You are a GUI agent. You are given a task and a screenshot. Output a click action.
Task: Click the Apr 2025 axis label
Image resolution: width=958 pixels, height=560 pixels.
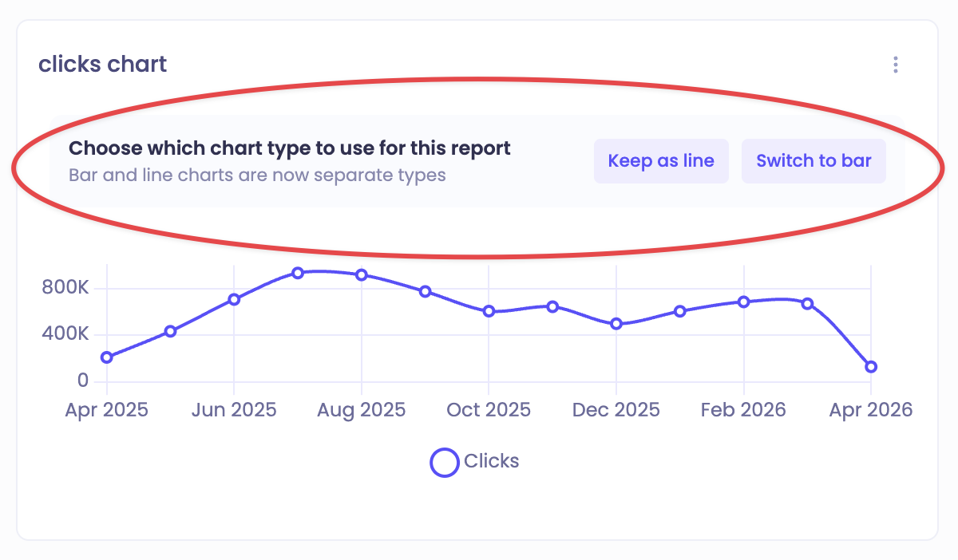[107, 410]
